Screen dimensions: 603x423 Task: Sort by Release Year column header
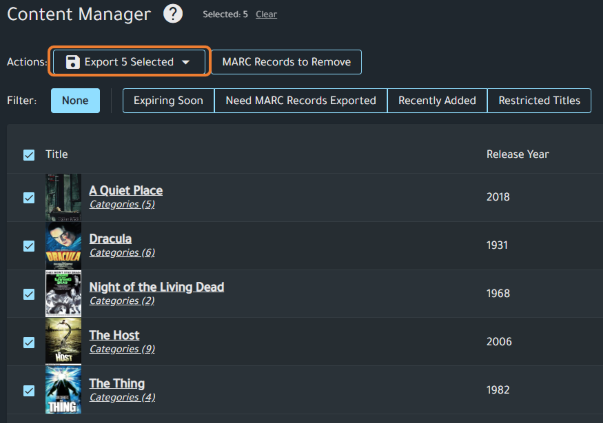517,155
